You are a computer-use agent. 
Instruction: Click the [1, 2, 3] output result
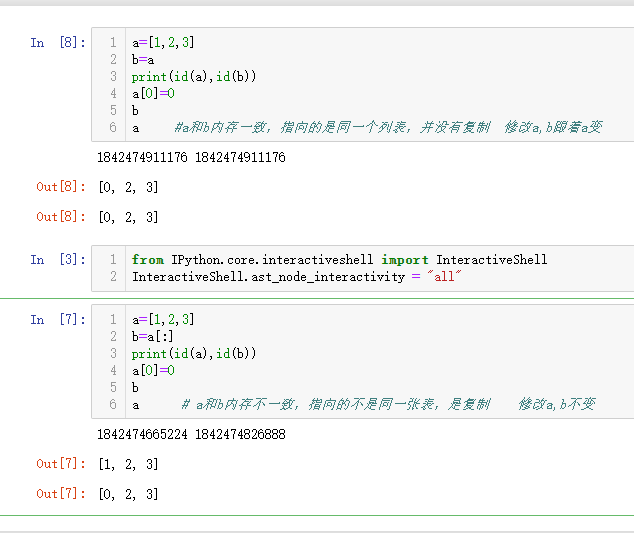point(128,464)
